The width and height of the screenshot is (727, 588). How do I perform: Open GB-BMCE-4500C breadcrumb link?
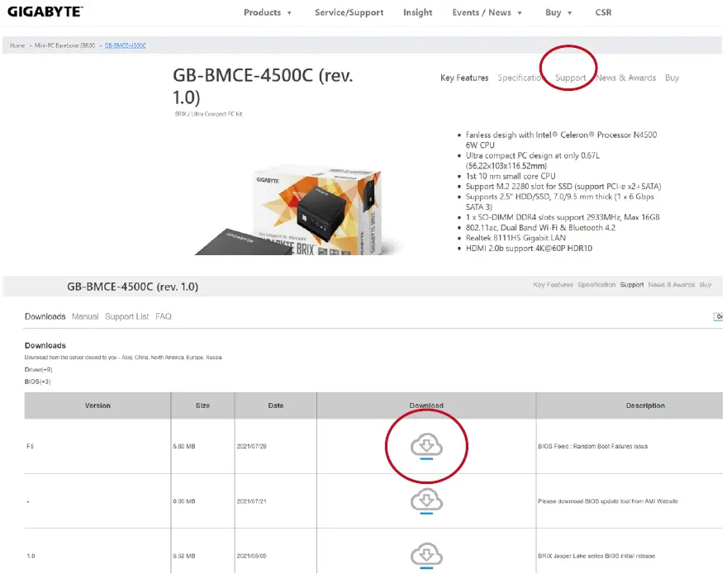tap(126, 45)
